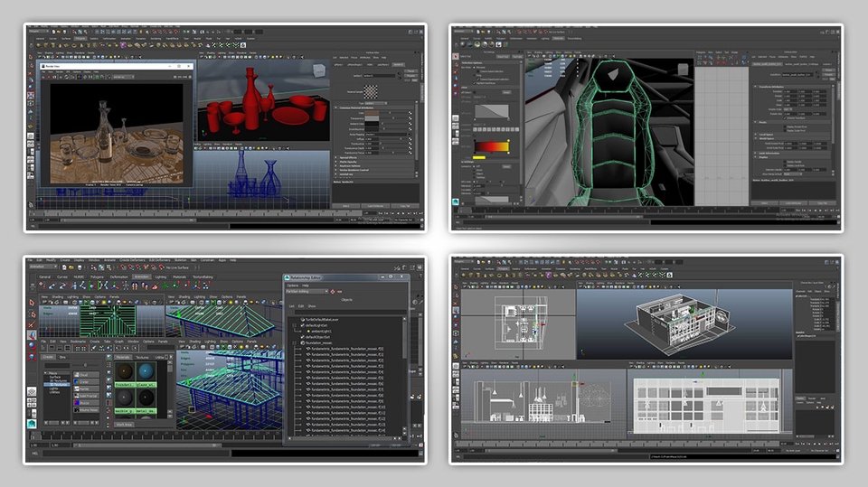The width and height of the screenshot is (868, 487).
Task: Select the Marquee radio button in top-right Tool Settings
Action: click(x=473, y=67)
